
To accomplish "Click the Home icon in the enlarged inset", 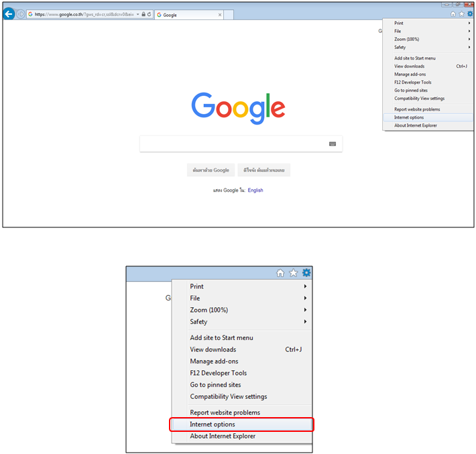I will pos(280,273).
